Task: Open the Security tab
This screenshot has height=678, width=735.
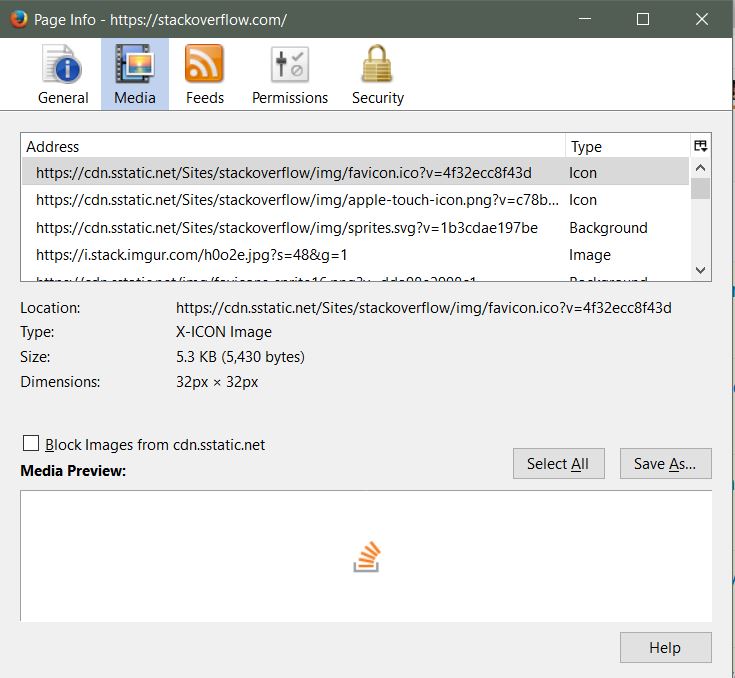Action: coord(378,75)
